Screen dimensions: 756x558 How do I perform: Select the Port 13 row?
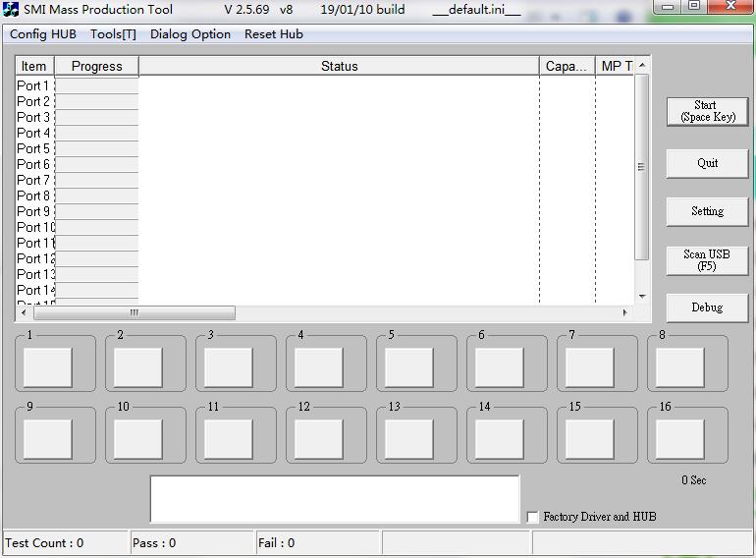tap(325, 274)
